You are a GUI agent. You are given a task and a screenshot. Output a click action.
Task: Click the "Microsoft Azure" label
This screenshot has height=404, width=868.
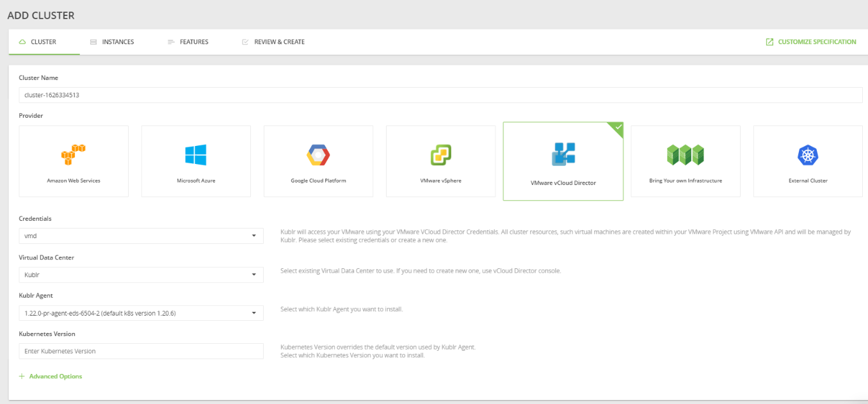(196, 181)
